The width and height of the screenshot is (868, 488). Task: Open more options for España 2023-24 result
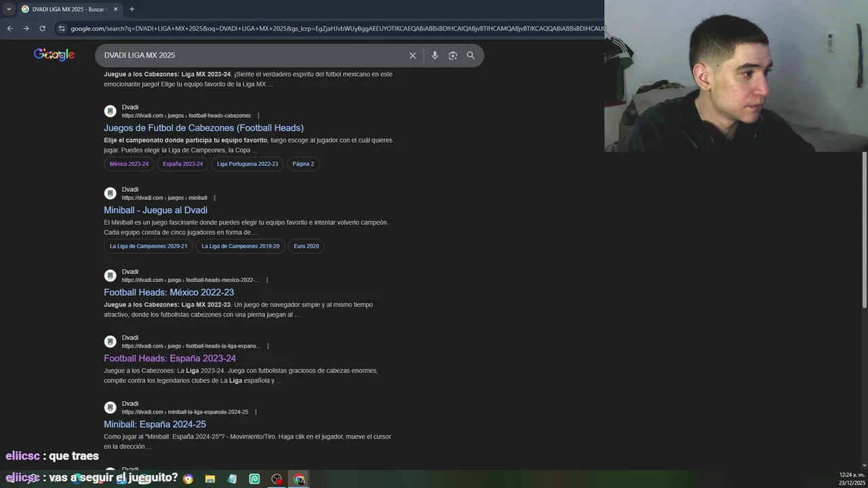coord(268,346)
